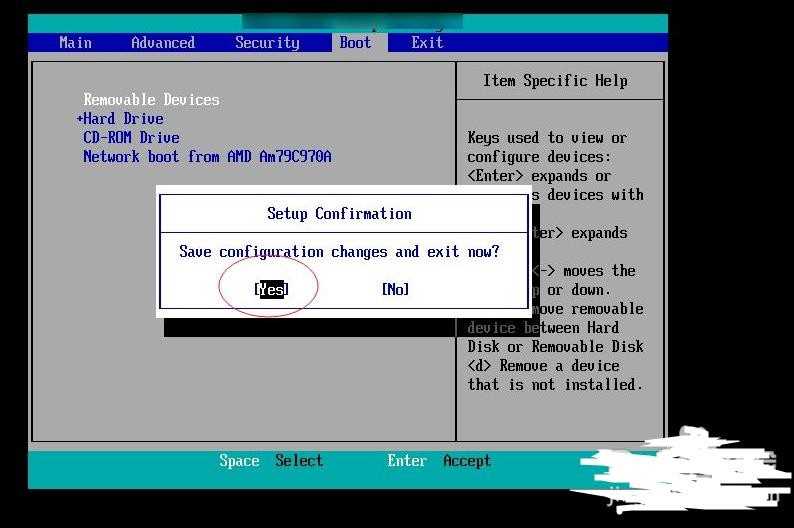Click the save configuration question text

(x=339, y=252)
